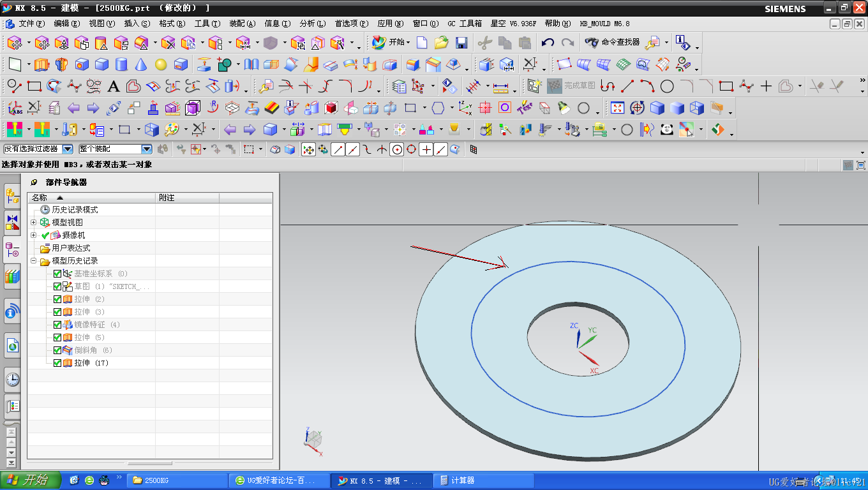Open the Reuse Library books icon

click(12, 276)
